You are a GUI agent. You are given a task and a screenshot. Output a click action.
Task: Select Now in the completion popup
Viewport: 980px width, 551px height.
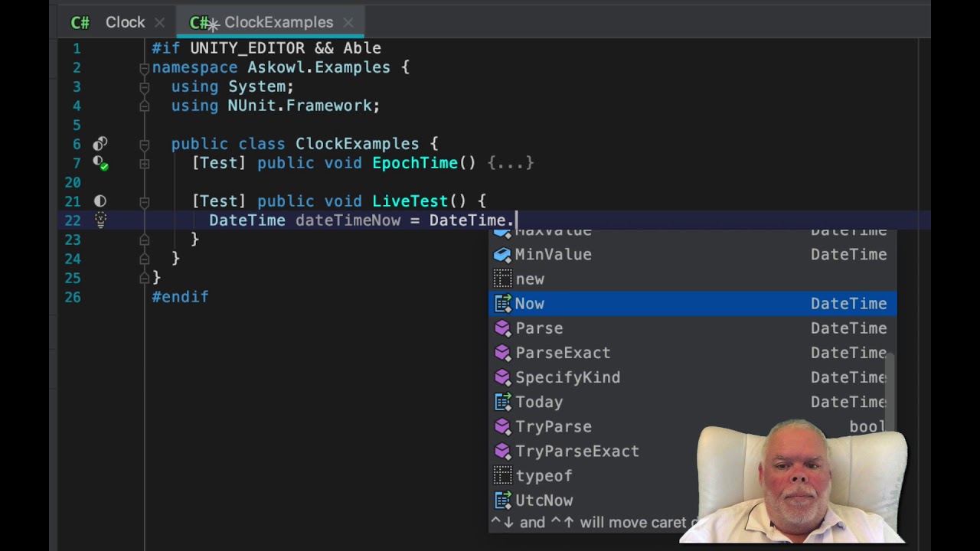693,303
